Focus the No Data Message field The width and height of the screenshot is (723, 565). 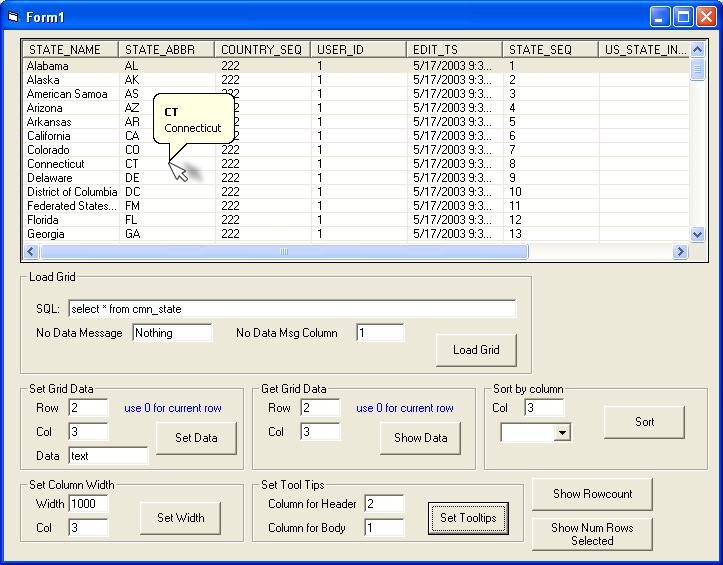point(172,333)
